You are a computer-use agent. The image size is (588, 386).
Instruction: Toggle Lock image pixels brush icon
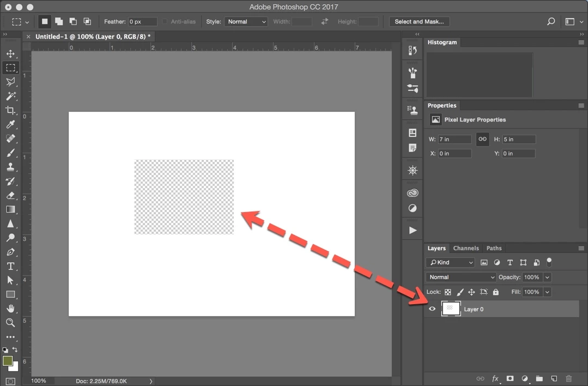(x=460, y=292)
